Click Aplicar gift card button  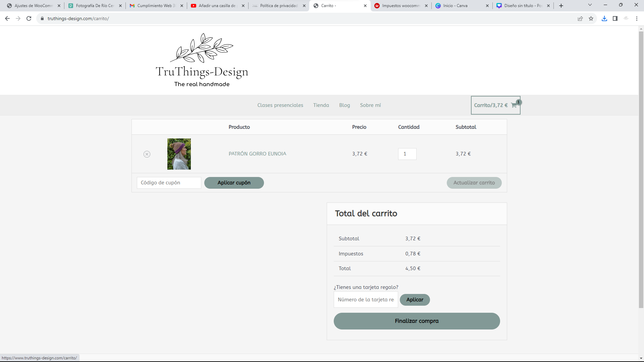click(415, 300)
